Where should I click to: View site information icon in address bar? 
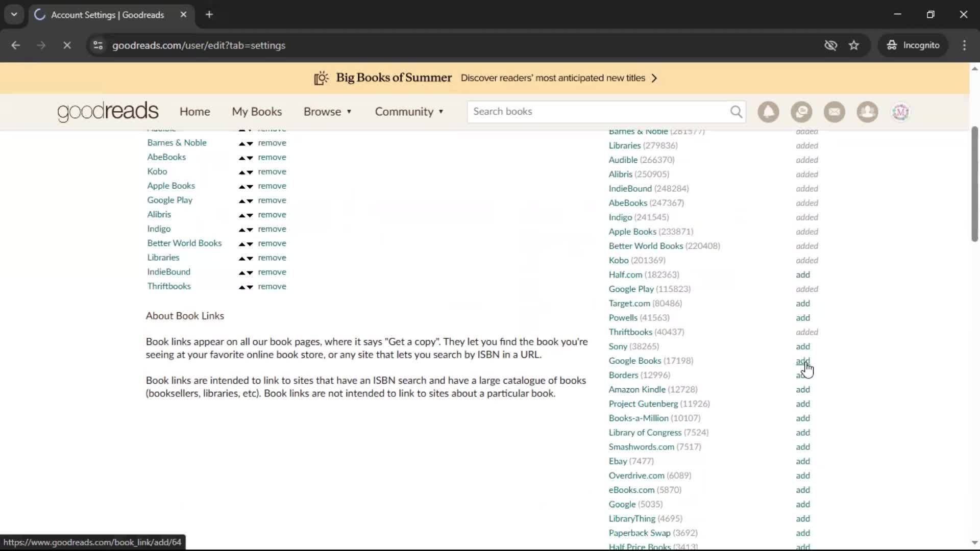[98, 45]
